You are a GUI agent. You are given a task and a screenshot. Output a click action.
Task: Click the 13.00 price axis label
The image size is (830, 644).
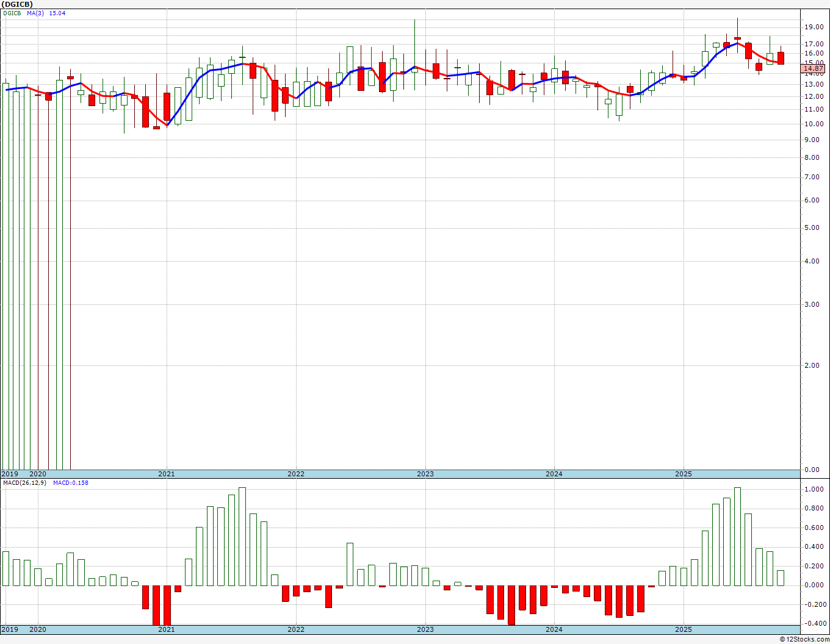tap(814, 85)
